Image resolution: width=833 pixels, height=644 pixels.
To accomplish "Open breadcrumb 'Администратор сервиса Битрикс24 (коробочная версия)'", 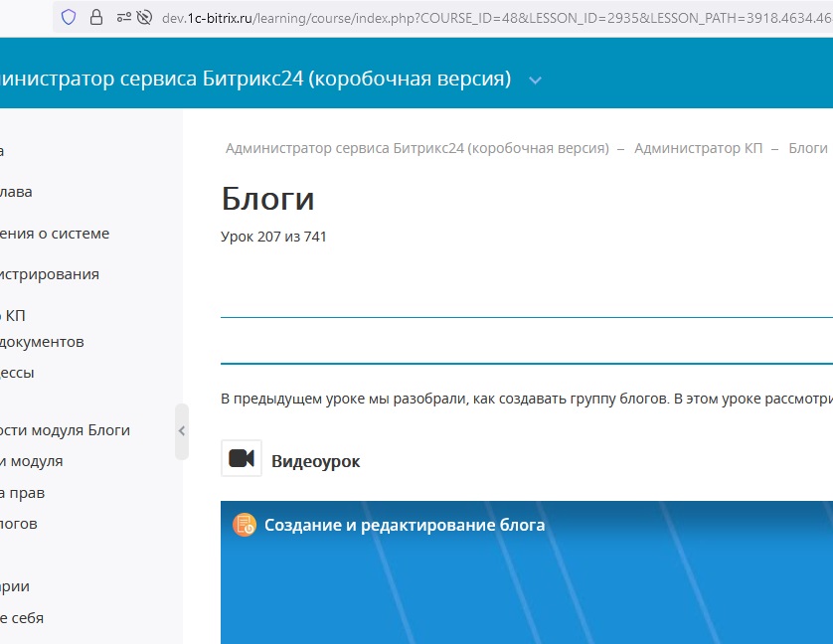I will 417,148.
